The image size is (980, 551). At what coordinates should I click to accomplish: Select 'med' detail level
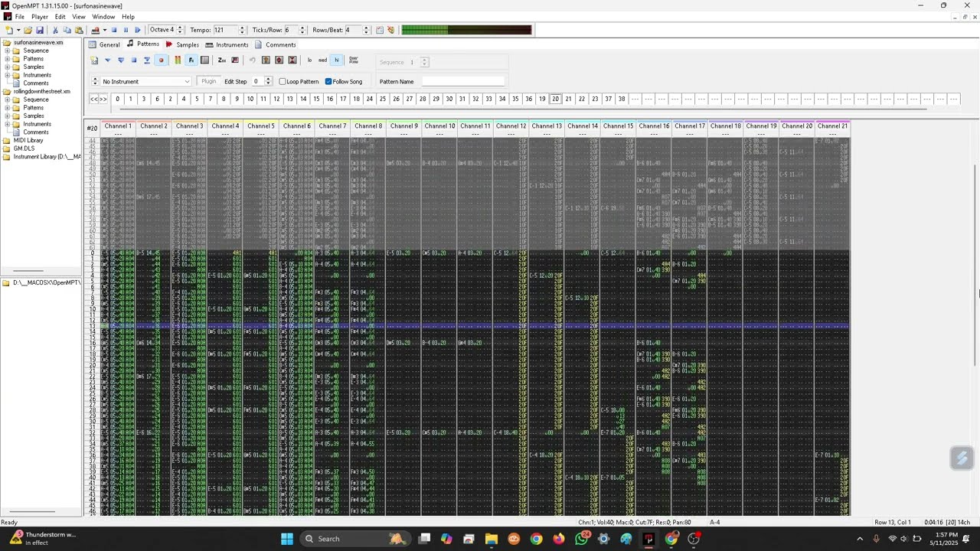322,60
